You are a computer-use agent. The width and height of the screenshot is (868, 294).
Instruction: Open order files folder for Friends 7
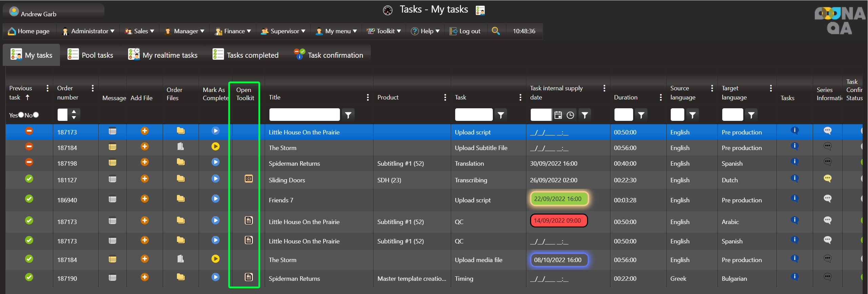(x=181, y=199)
